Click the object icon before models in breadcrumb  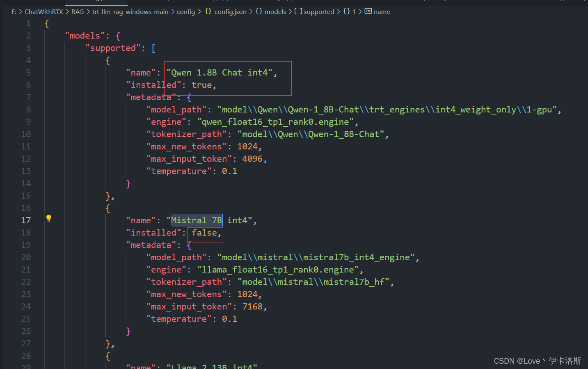[x=259, y=11]
